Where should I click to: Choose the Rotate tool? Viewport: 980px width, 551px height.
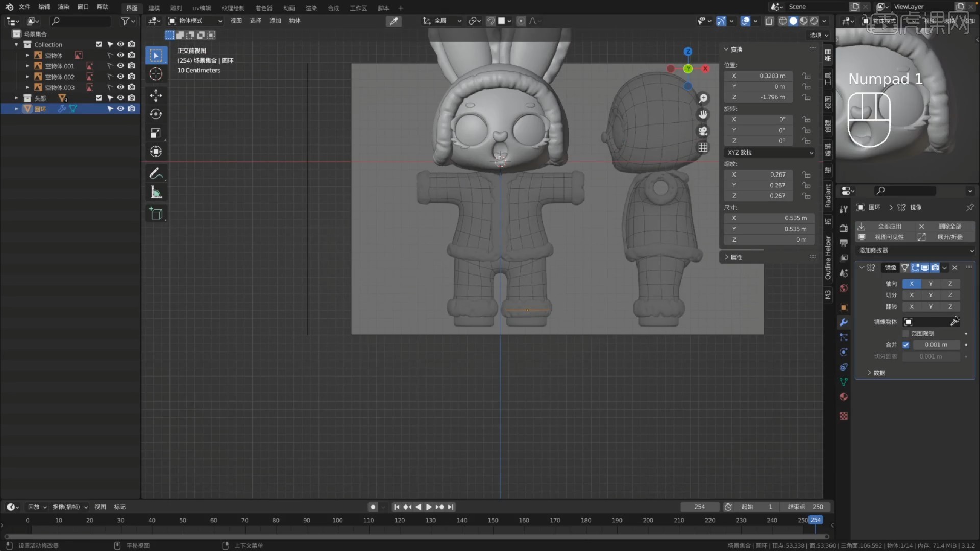pyautogui.click(x=156, y=114)
